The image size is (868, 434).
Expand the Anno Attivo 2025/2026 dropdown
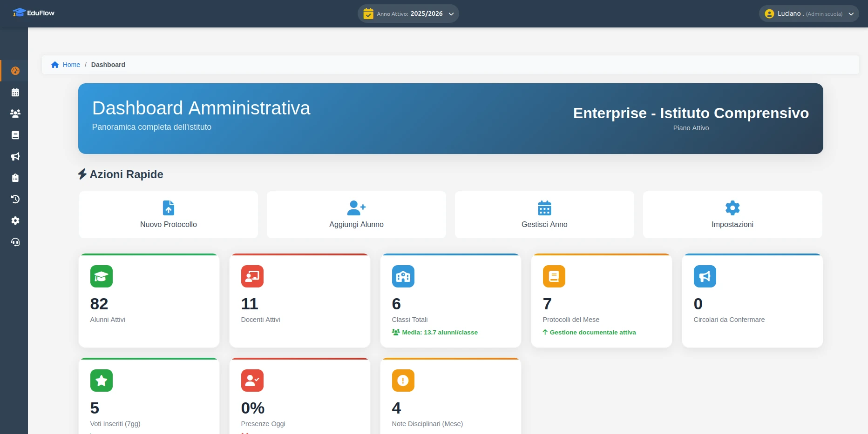click(408, 13)
